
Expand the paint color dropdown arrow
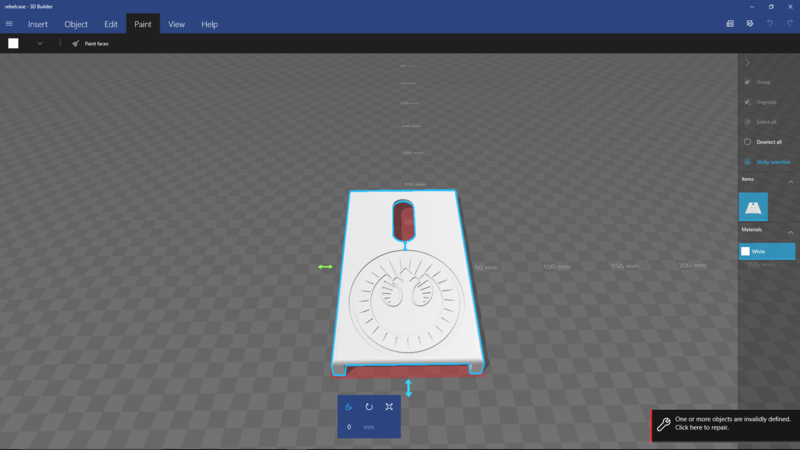pyautogui.click(x=40, y=43)
